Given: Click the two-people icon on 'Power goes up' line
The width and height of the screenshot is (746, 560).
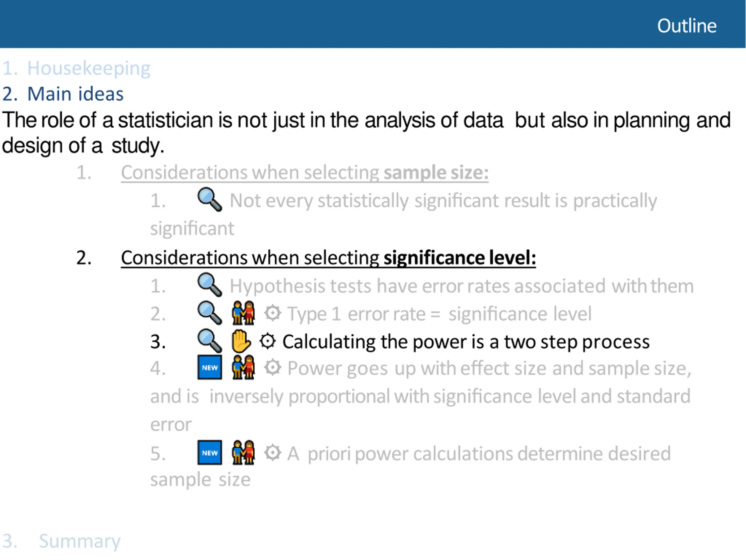Looking at the screenshot, I should tap(243, 367).
